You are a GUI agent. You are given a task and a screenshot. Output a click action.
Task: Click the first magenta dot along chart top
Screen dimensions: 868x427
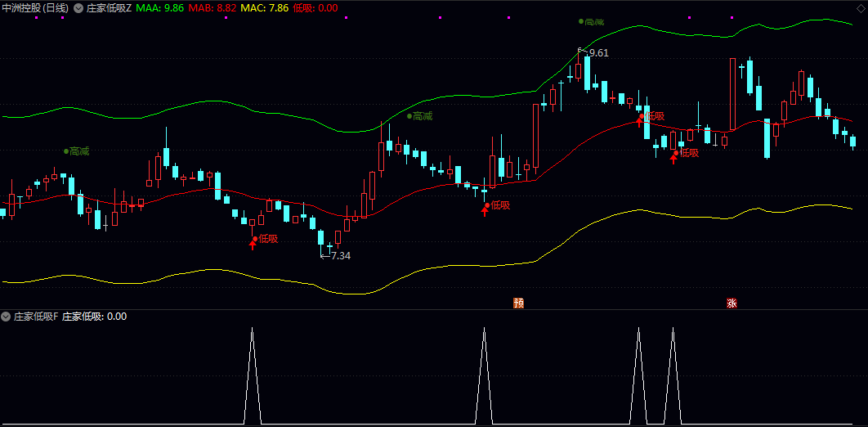pos(36,18)
